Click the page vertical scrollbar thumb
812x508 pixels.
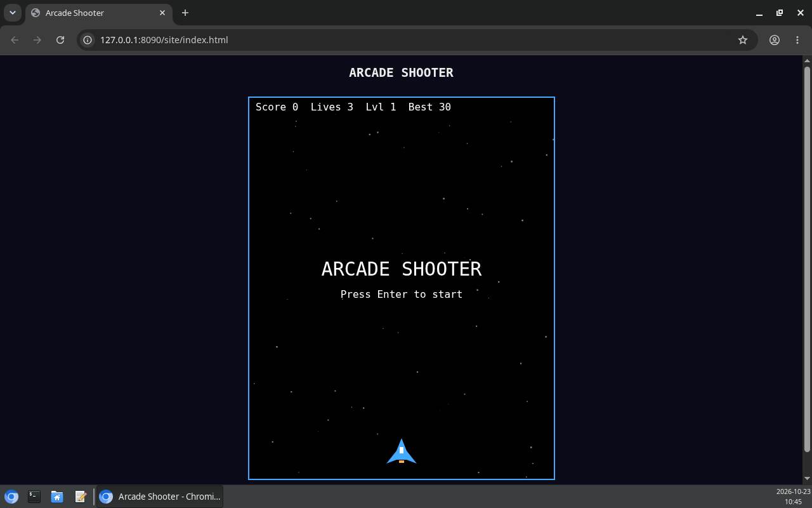pyautogui.click(x=807, y=259)
